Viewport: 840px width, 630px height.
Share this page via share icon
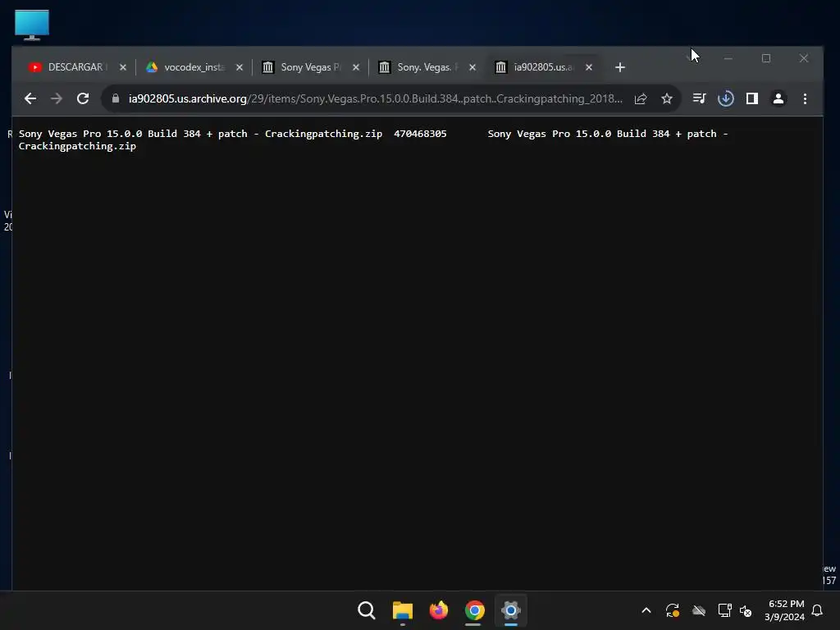[x=641, y=98]
